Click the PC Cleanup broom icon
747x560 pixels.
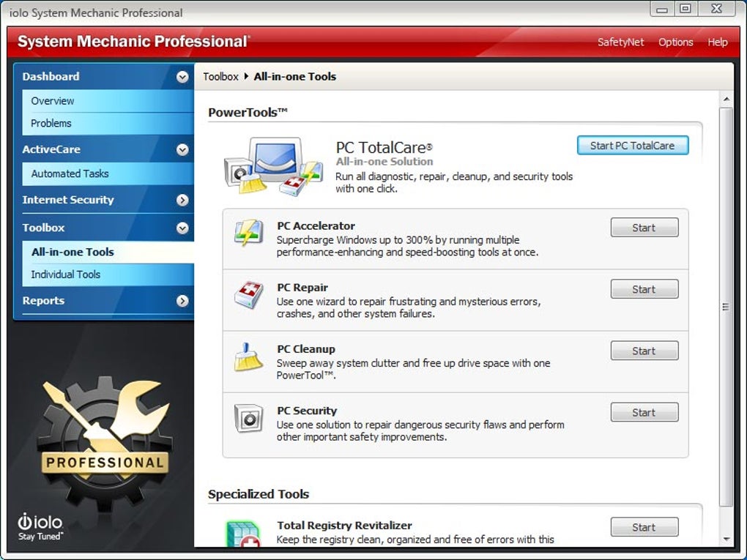(248, 356)
